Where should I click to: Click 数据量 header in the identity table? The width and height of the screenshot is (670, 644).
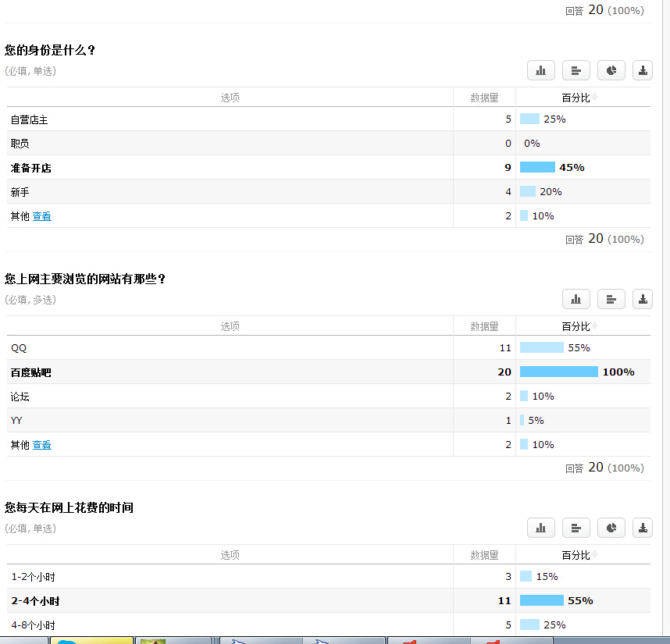click(483, 98)
